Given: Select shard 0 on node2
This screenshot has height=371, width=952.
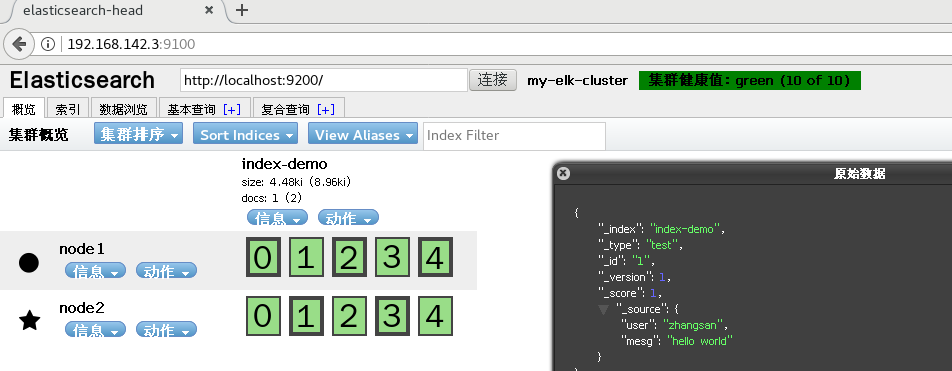Looking at the screenshot, I should (x=264, y=316).
